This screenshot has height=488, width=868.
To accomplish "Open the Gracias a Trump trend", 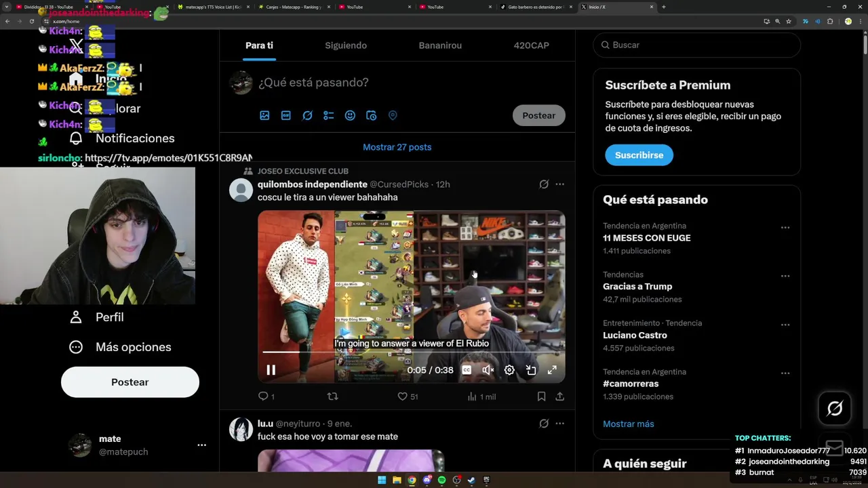I will coord(637,287).
